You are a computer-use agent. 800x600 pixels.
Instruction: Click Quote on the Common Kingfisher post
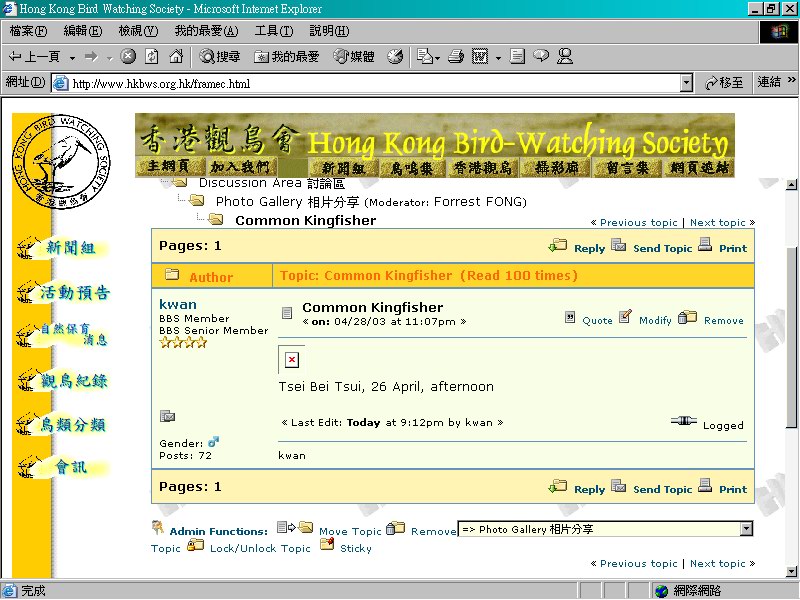pos(597,320)
